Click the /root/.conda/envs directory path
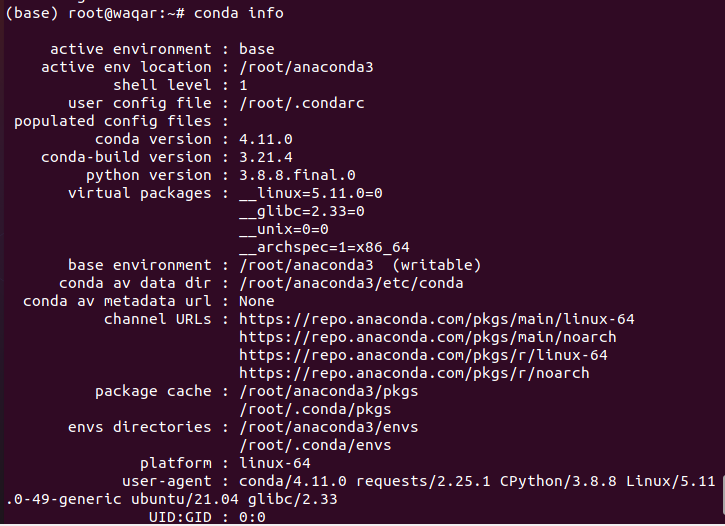Image resolution: width=725 pixels, height=526 pixels. (315, 446)
